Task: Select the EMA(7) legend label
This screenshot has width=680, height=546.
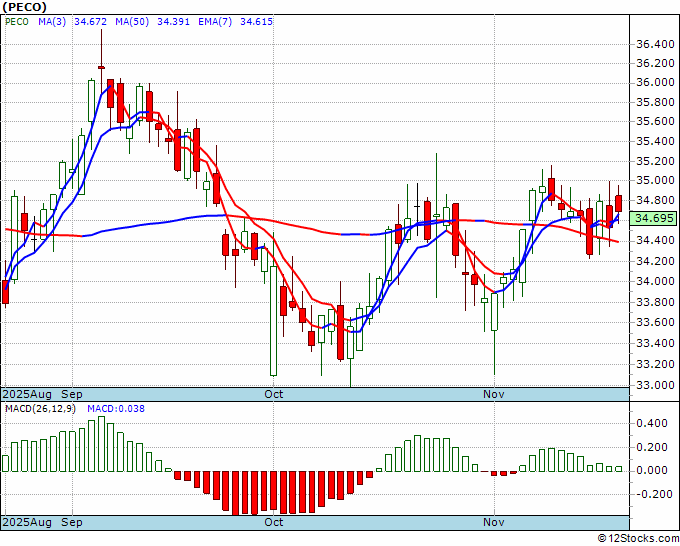Action: click(x=215, y=22)
